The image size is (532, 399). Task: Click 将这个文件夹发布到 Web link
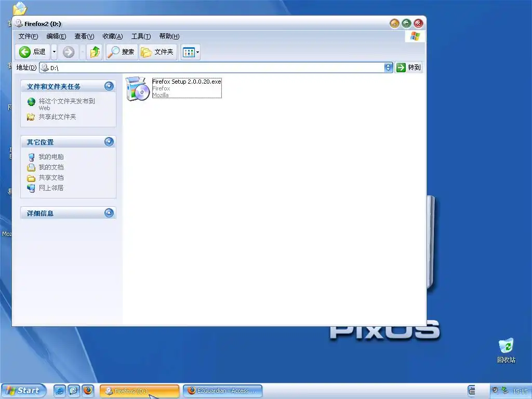67,104
